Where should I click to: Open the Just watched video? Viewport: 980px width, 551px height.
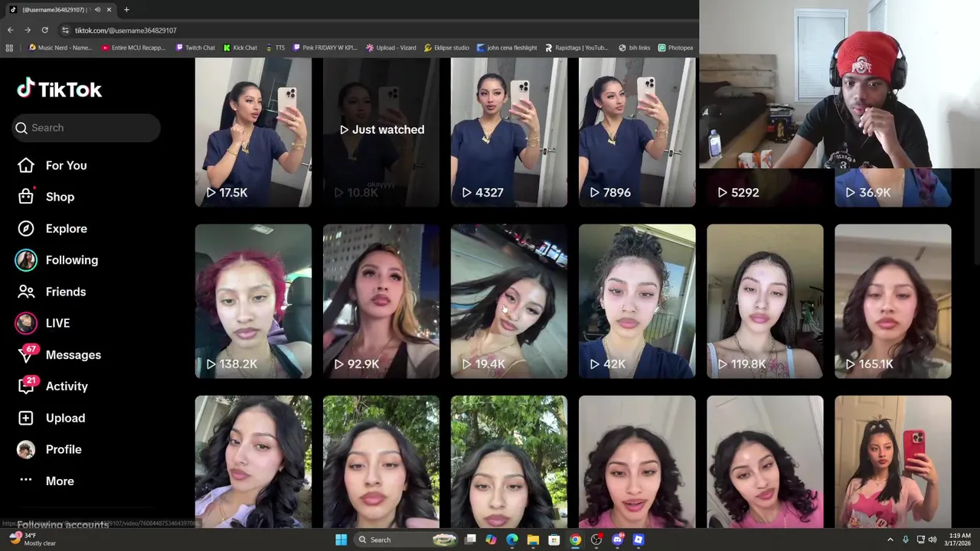[x=381, y=132]
